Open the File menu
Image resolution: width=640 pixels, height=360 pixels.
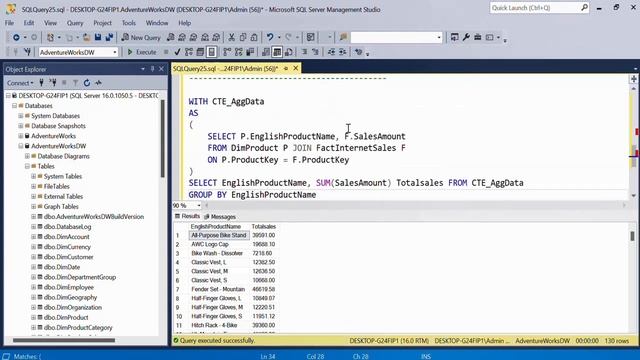pos(9,23)
